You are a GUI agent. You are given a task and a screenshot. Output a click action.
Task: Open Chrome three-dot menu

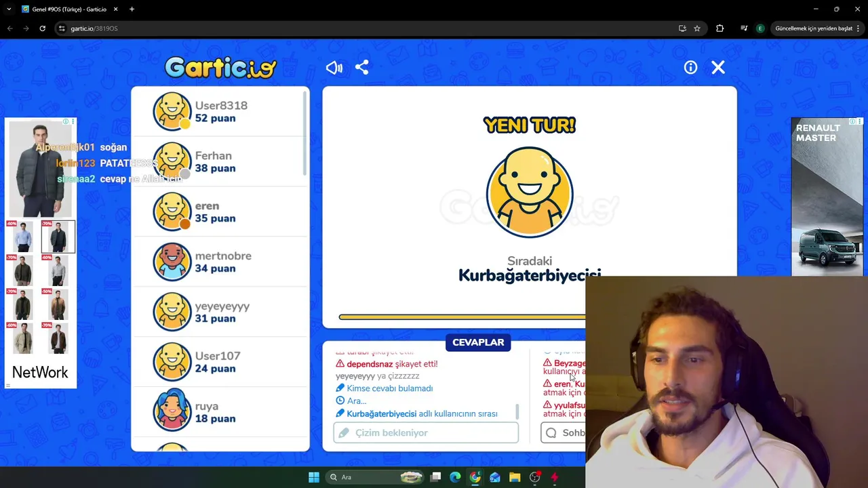(859, 28)
